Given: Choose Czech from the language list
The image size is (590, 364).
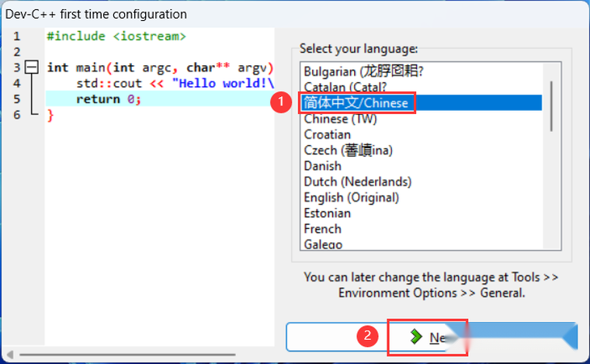Looking at the screenshot, I should pyautogui.click(x=422, y=150).
